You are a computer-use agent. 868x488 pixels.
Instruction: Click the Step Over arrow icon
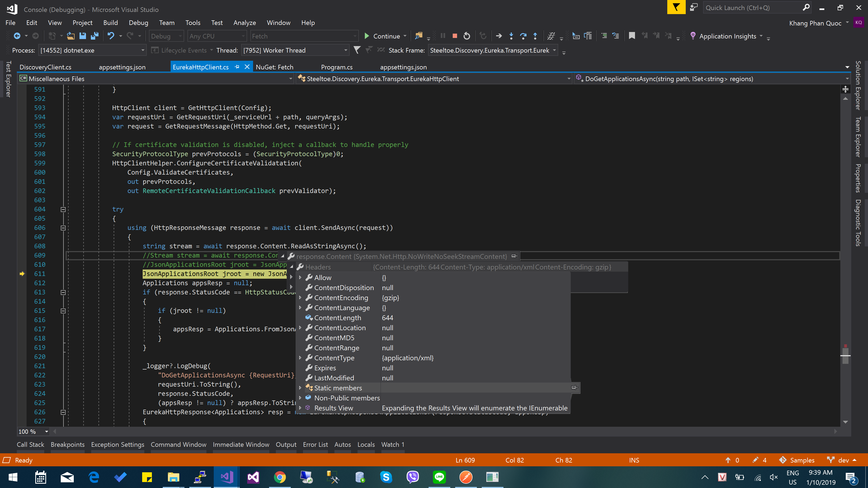pyautogui.click(x=523, y=36)
